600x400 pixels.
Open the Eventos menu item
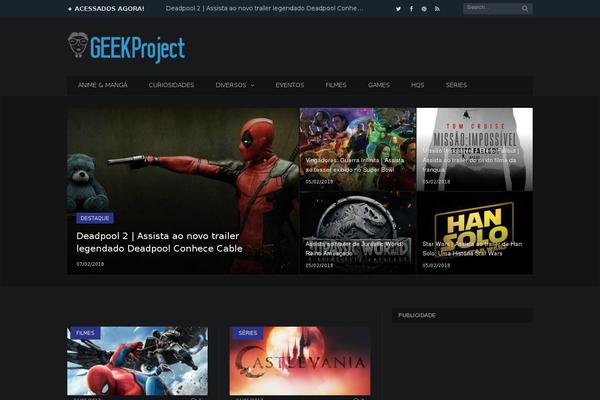[x=290, y=85]
